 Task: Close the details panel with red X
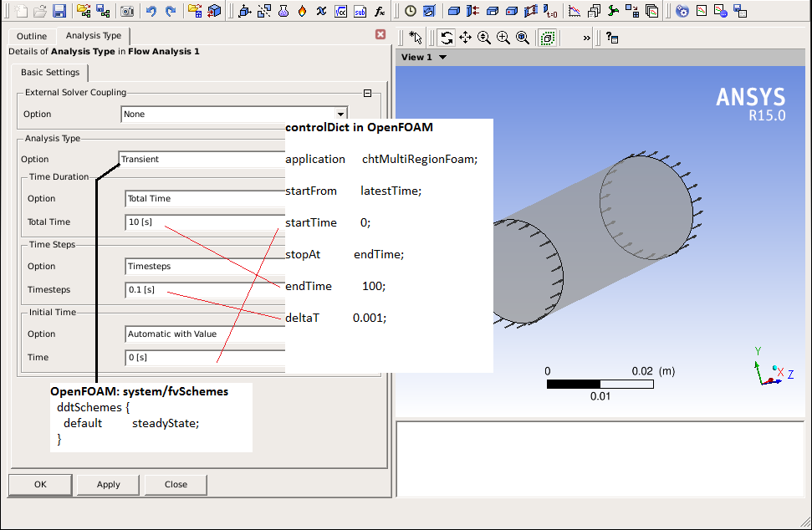380,34
